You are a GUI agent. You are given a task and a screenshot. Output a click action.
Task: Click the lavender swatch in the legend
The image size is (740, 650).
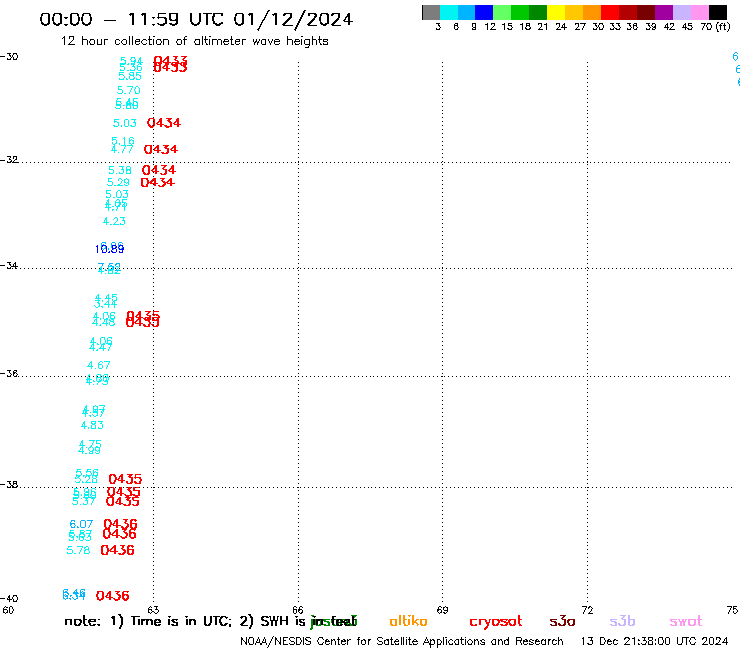[x=681, y=12]
